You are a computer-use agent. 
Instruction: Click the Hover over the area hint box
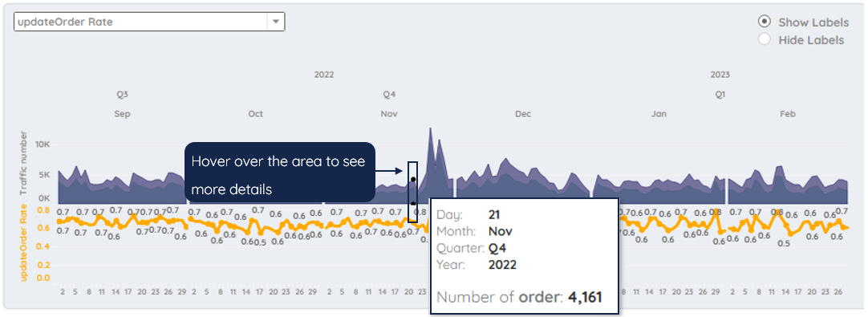279,172
